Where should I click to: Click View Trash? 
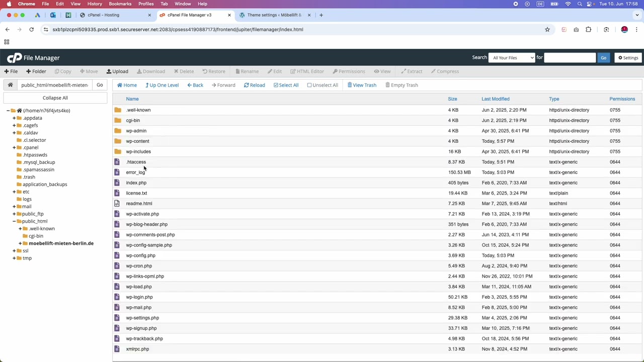(x=362, y=85)
